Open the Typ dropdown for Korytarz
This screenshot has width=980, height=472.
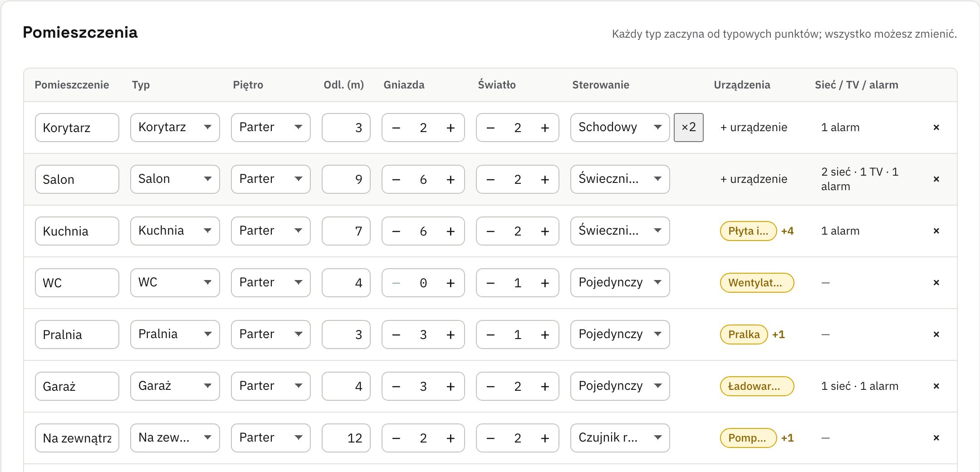[x=175, y=128]
